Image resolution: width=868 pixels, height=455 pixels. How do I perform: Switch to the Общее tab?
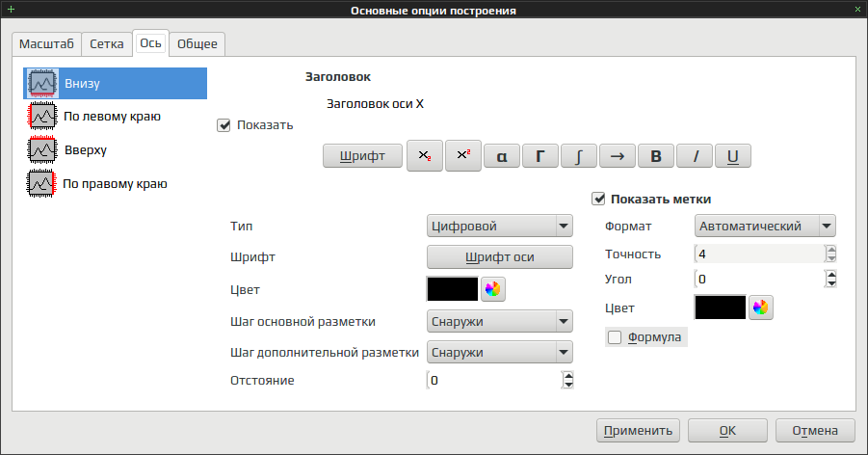[197, 43]
